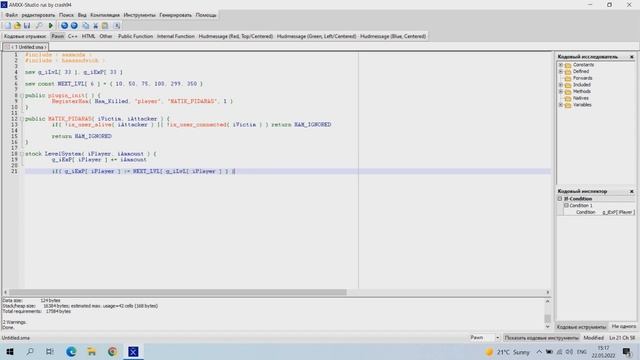Click the green Compile play icon
640x360 pixels.
(51, 26)
